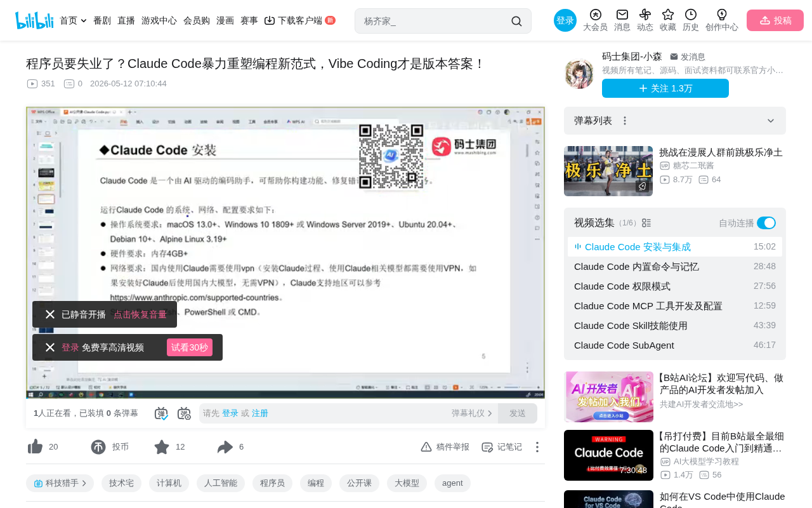Image resolution: width=812 pixels, height=508 pixels.
Task: Click 稿件举报 report icon
Action: click(445, 447)
